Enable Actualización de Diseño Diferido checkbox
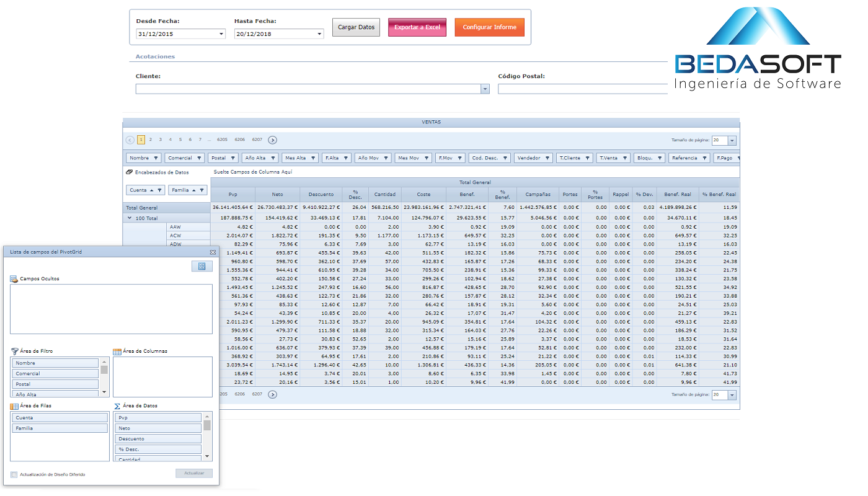Image resolution: width=868 pixels, height=496 pixels. [14, 475]
